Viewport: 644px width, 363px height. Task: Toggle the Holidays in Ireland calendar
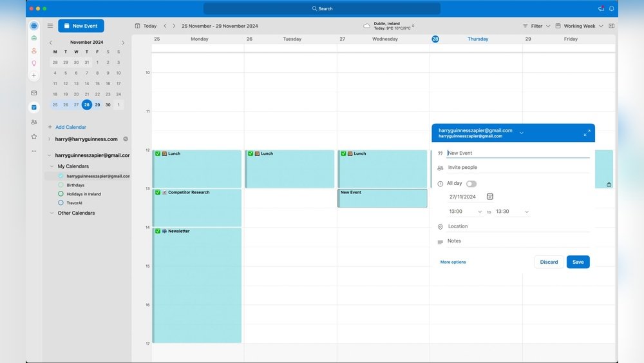click(61, 193)
